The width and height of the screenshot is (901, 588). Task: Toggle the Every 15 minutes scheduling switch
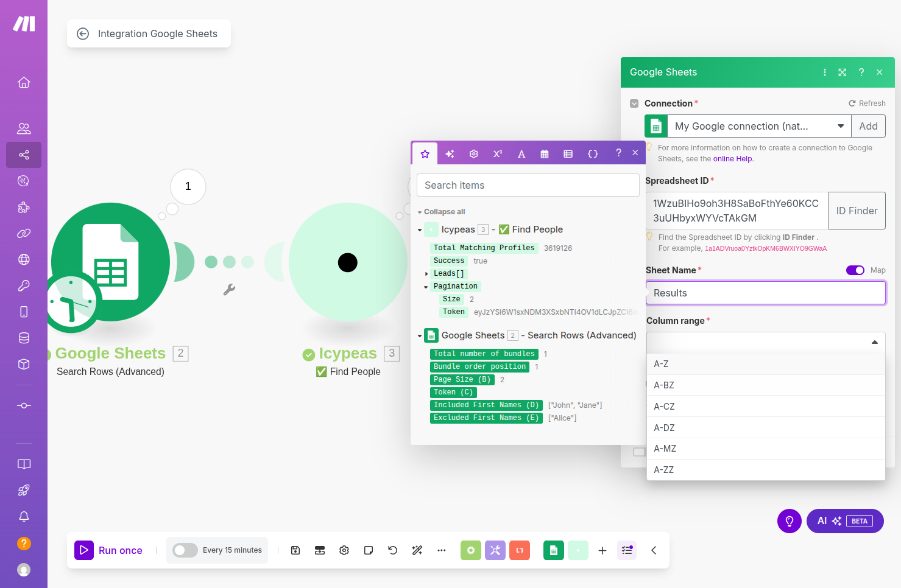point(185,550)
